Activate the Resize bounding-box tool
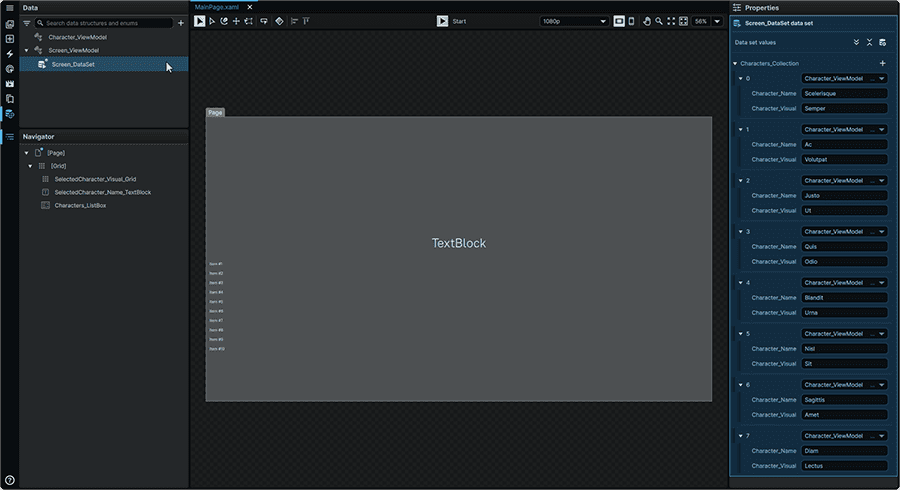 [249, 21]
